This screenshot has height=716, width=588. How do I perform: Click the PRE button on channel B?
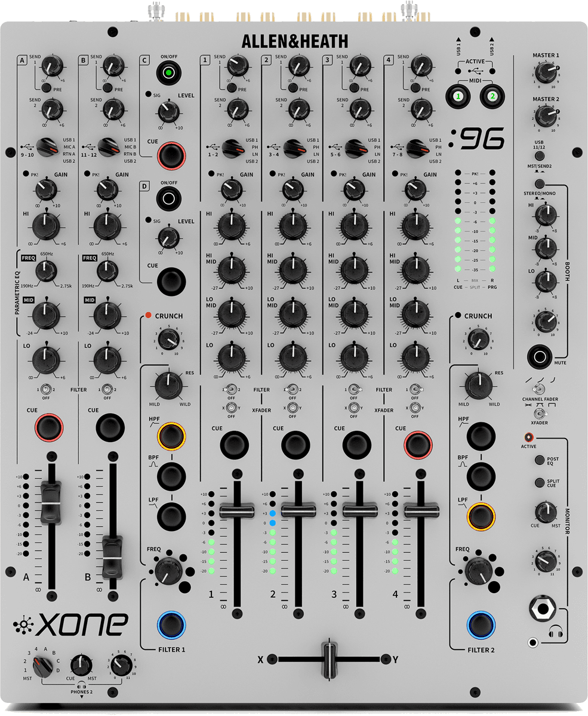click(109, 89)
